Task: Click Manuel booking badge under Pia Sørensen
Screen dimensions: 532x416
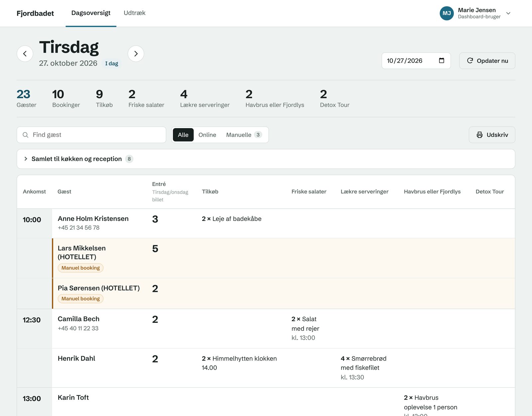Action: tap(80, 299)
